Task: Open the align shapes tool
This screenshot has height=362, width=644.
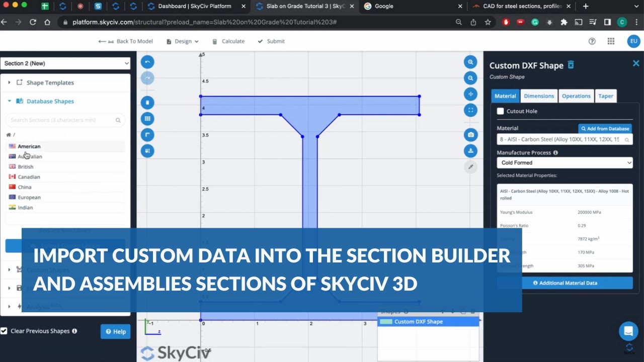Action: (147, 150)
